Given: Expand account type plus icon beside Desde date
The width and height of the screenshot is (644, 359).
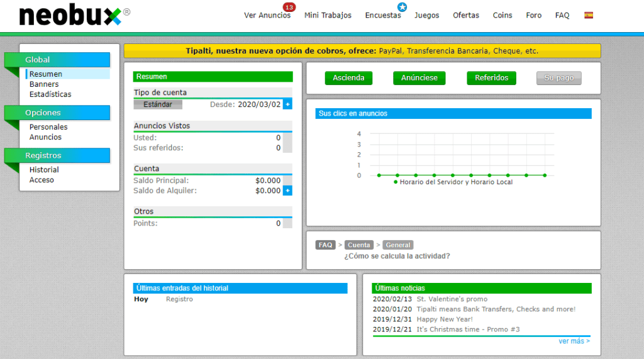Looking at the screenshot, I should [287, 104].
